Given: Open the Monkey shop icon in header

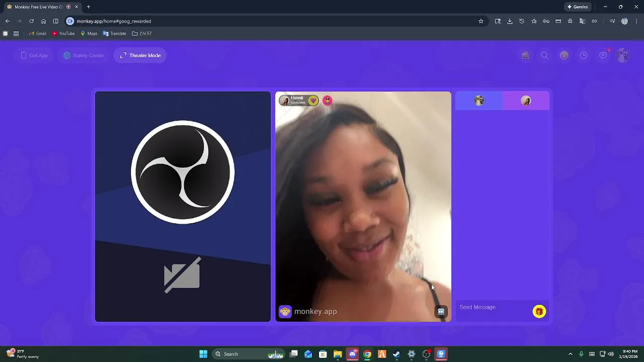Looking at the screenshot, I should (x=525, y=55).
